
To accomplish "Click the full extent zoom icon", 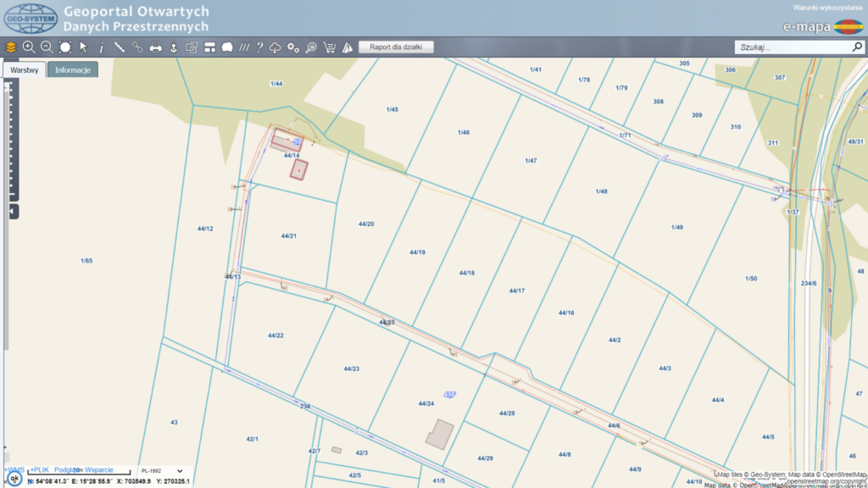I will click(65, 47).
